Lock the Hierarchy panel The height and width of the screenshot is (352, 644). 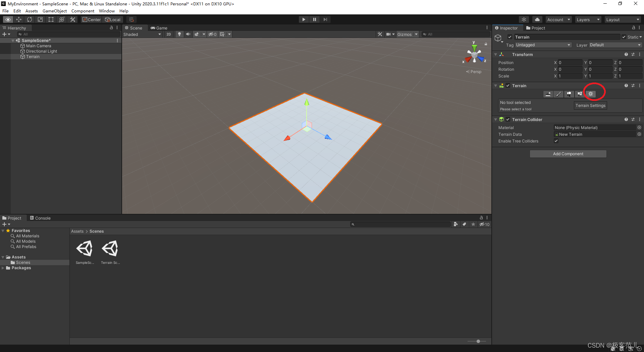111,28
